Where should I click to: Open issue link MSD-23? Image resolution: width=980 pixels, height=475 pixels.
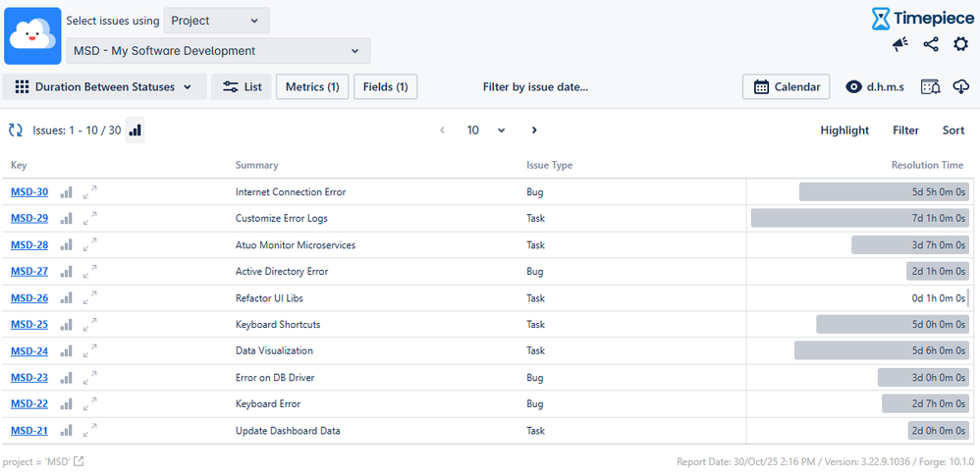pos(29,378)
